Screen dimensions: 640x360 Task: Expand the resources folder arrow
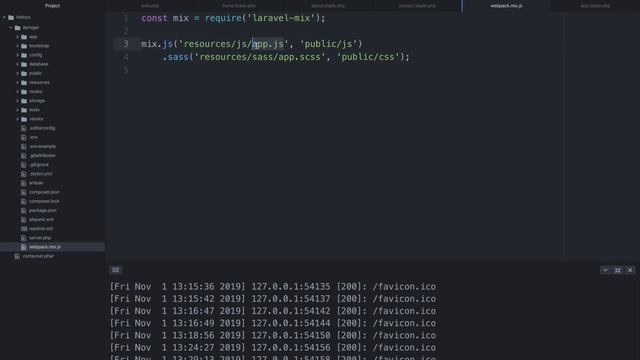tap(18, 82)
